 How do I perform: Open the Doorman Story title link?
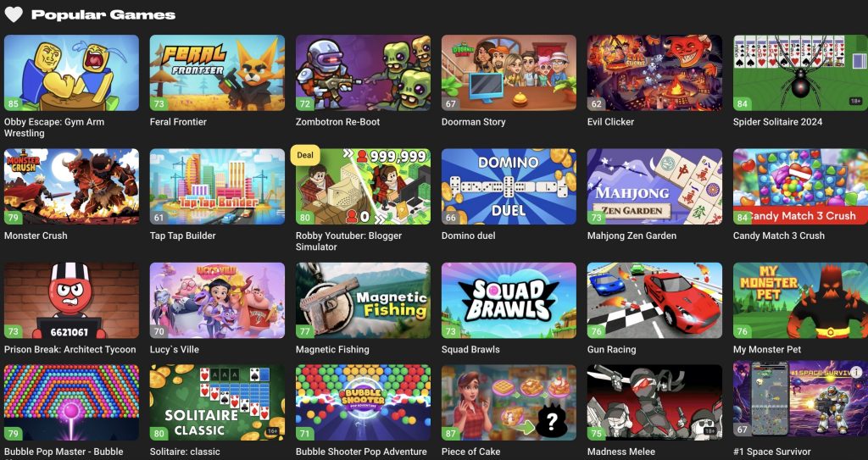pyautogui.click(x=473, y=122)
